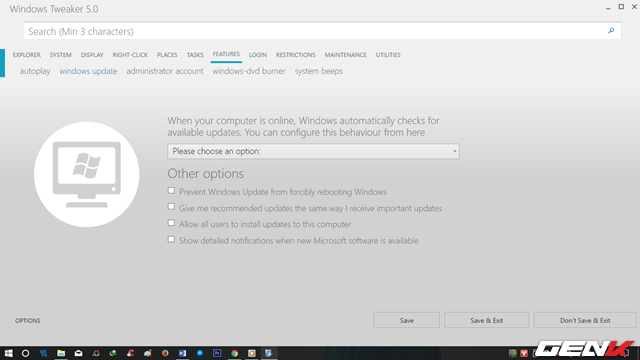Open the system beeps sub-tab

click(x=319, y=71)
